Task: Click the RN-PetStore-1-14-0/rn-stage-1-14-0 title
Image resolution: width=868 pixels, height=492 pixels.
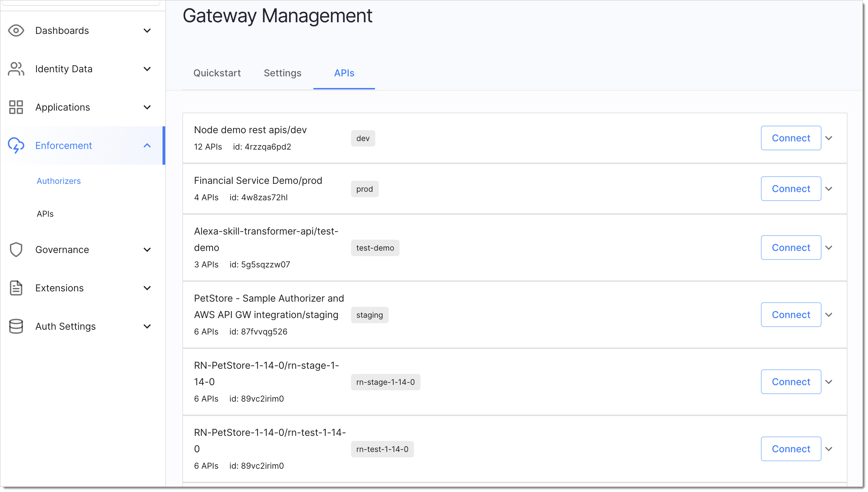Action: tap(267, 374)
